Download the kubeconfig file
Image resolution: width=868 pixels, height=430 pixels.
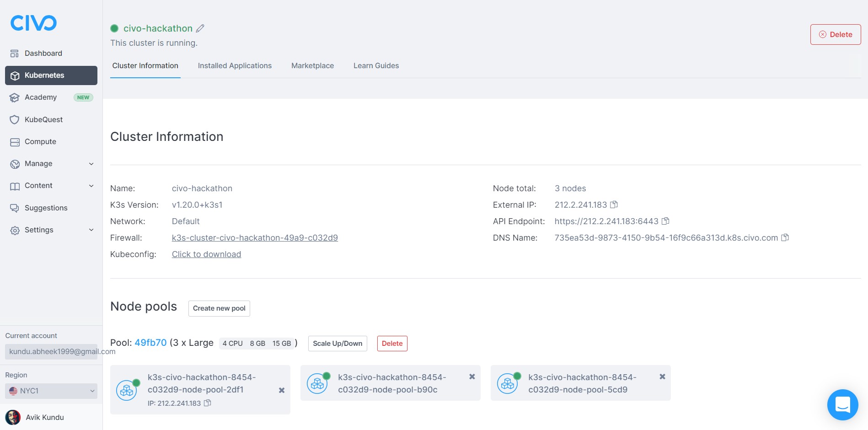[206, 254]
